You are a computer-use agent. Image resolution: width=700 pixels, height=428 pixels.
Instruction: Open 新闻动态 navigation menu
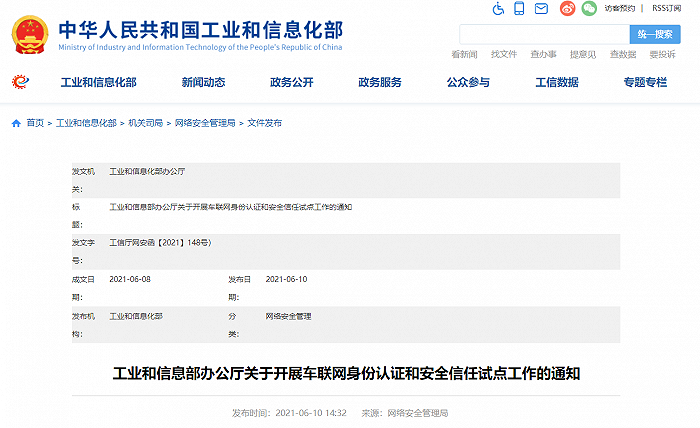203,83
